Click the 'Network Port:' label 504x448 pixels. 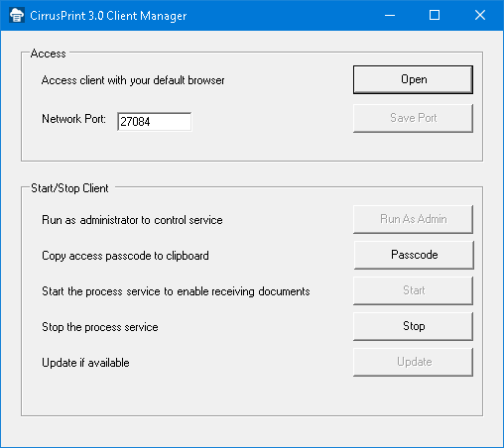point(73,119)
